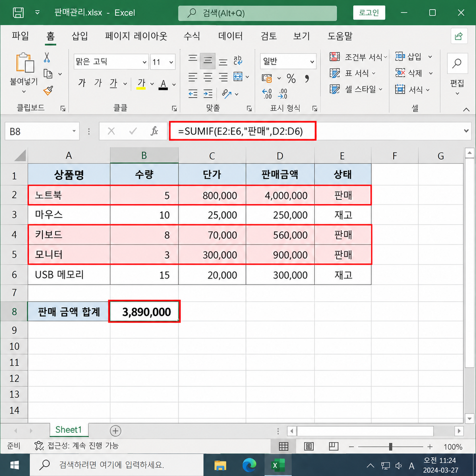Viewport: 476px width, 476px height.
Task: Expand the Name Box dropdown arrow
Action: point(74,131)
